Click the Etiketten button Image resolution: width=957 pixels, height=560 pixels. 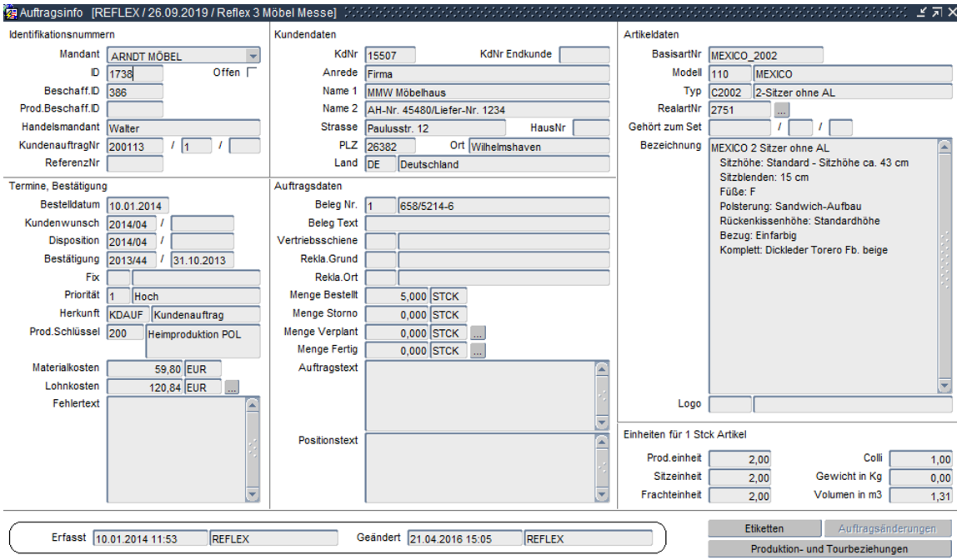tap(764, 529)
